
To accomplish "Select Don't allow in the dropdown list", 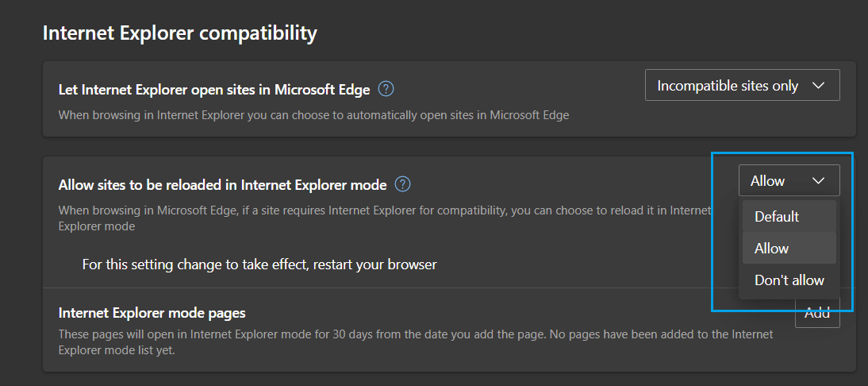I will 789,280.
